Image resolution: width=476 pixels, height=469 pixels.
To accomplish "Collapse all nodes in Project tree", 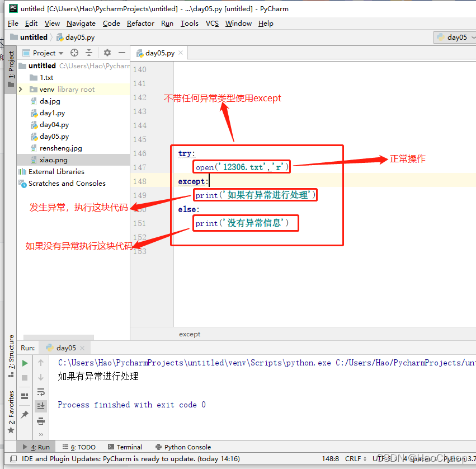I will click(89, 52).
